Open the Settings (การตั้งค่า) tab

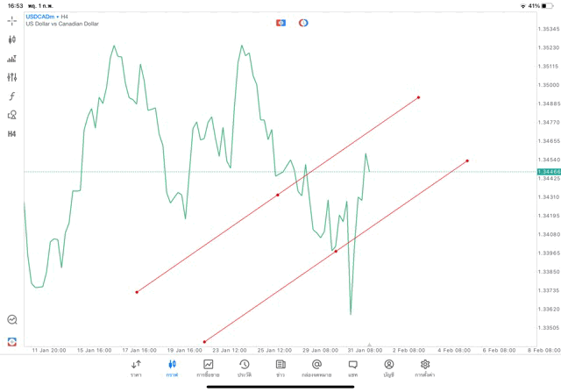(x=425, y=367)
